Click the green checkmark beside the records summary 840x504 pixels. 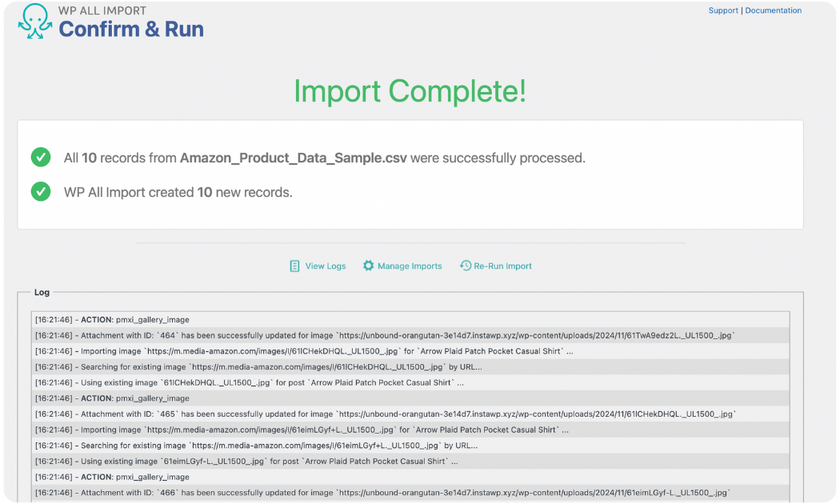[x=41, y=157]
